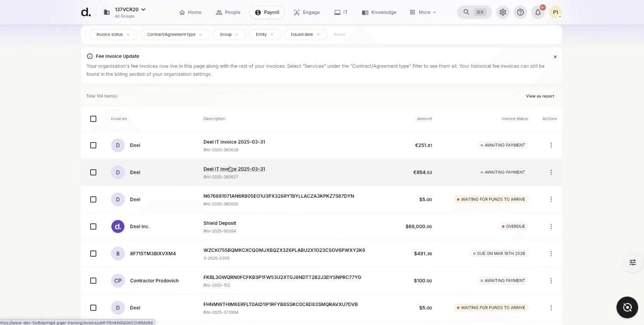Open actions menu for €251.81 invoice
This screenshot has width=644, height=325.
pos(551,145)
